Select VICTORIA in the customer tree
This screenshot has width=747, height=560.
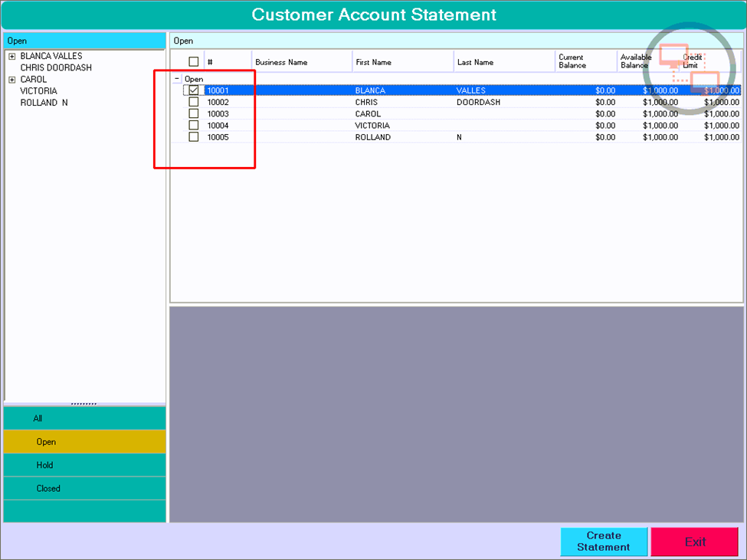click(x=38, y=91)
